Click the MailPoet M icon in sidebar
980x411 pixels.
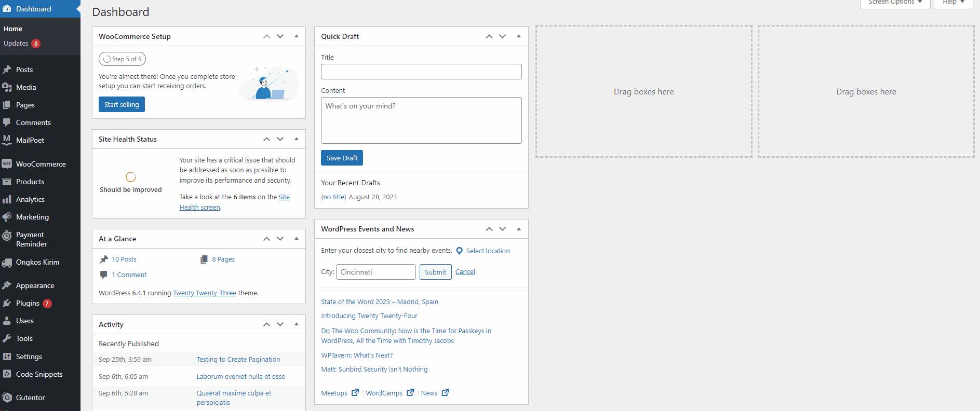pyautogui.click(x=7, y=140)
